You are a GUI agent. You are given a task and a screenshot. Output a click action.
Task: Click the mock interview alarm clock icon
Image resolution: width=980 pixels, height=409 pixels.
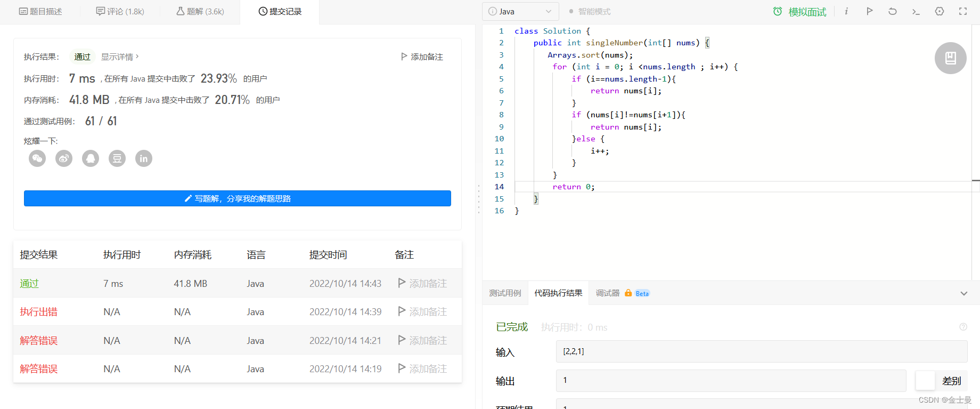(778, 11)
